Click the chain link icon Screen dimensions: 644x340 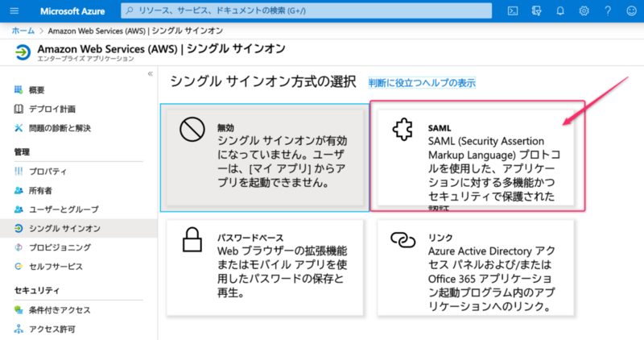[x=403, y=240]
